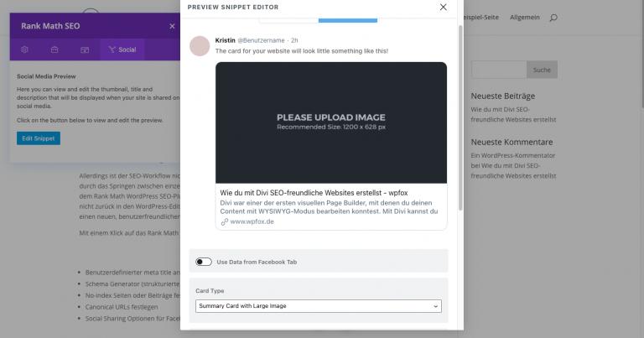Select the highlighted blue Twitter tab

(x=347, y=18)
